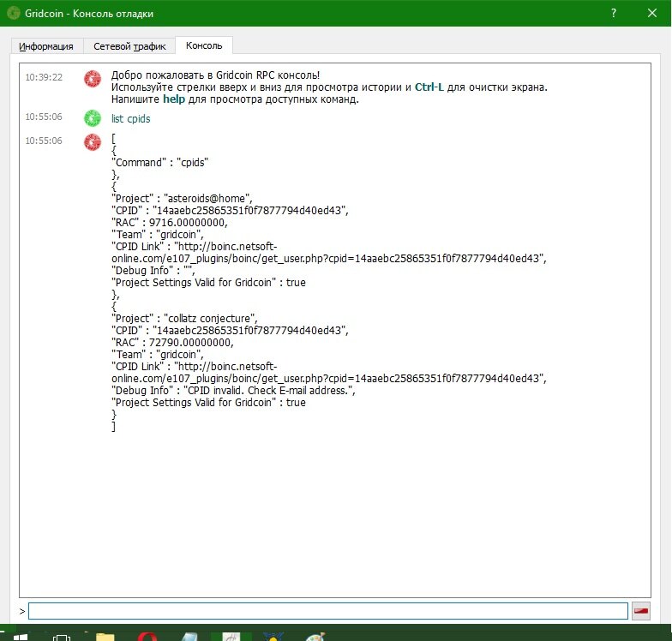Screen dimensions: 672x641
Task: Click the red icon beside the JSON output
Action: click(93, 141)
